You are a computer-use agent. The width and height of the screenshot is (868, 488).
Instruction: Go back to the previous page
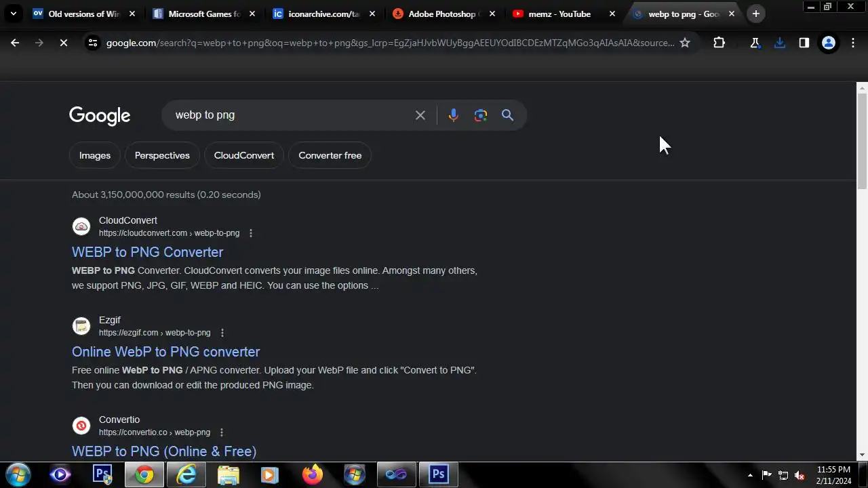coord(15,43)
